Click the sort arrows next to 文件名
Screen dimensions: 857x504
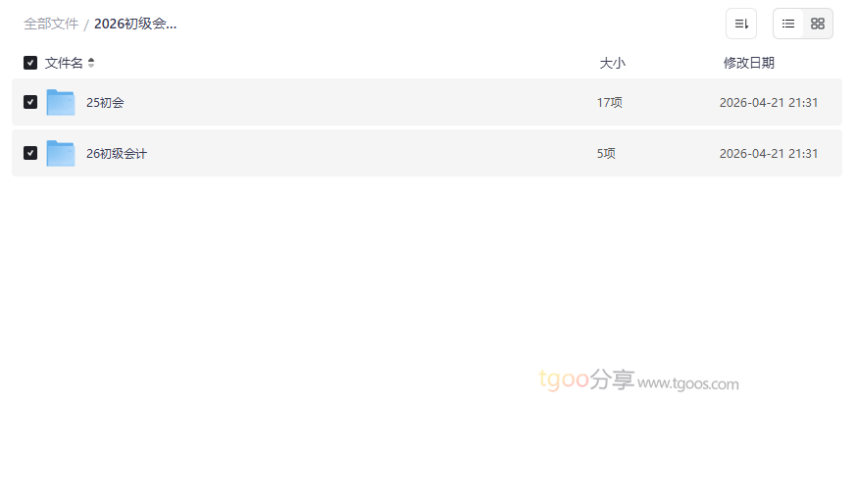click(x=91, y=63)
